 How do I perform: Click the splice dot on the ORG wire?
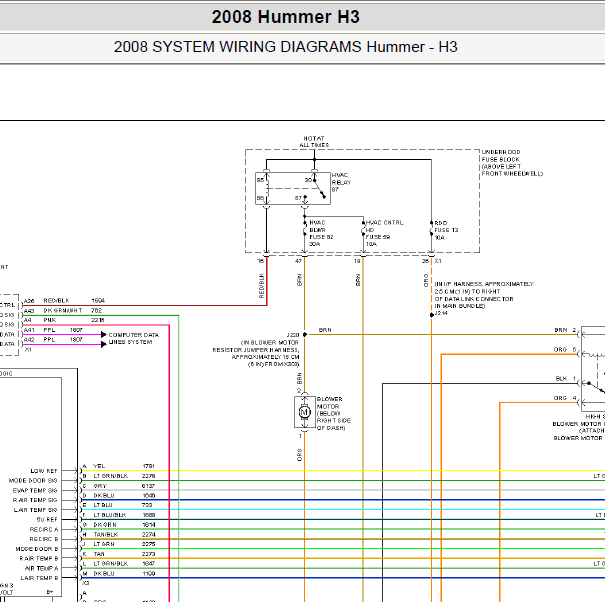(431, 315)
